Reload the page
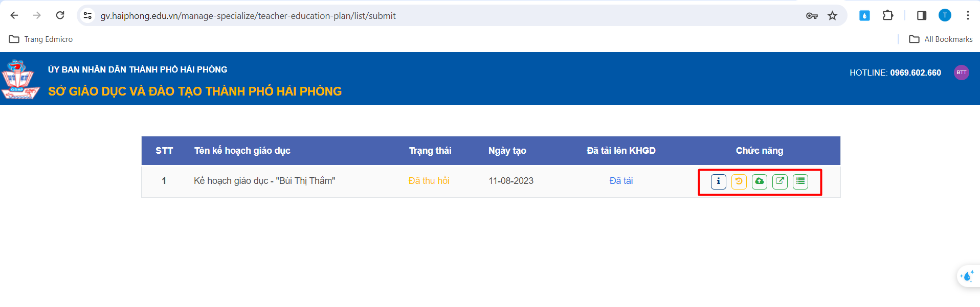The image size is (980, 307). [60, 15]
